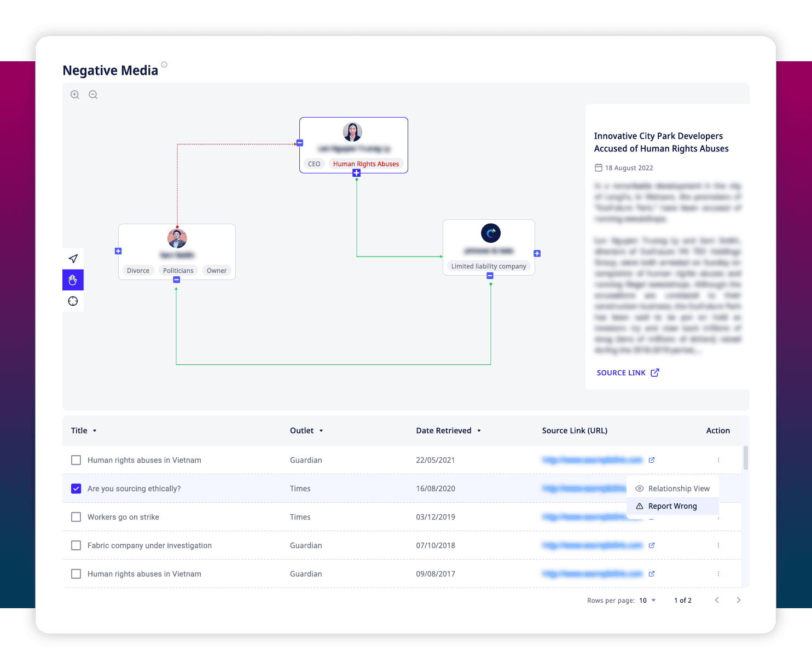
Task: Zoom out of the relationship graph
Action: click(x=94, y=95)
